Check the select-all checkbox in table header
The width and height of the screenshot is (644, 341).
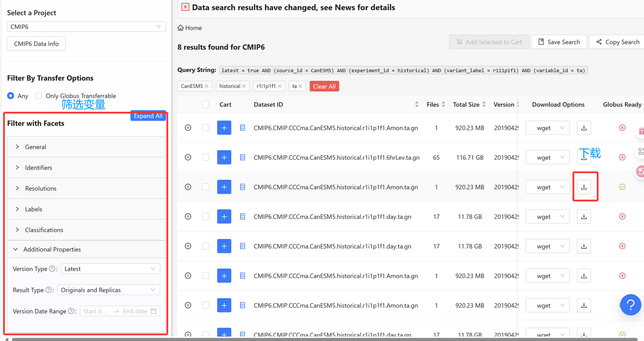point(205,104)
